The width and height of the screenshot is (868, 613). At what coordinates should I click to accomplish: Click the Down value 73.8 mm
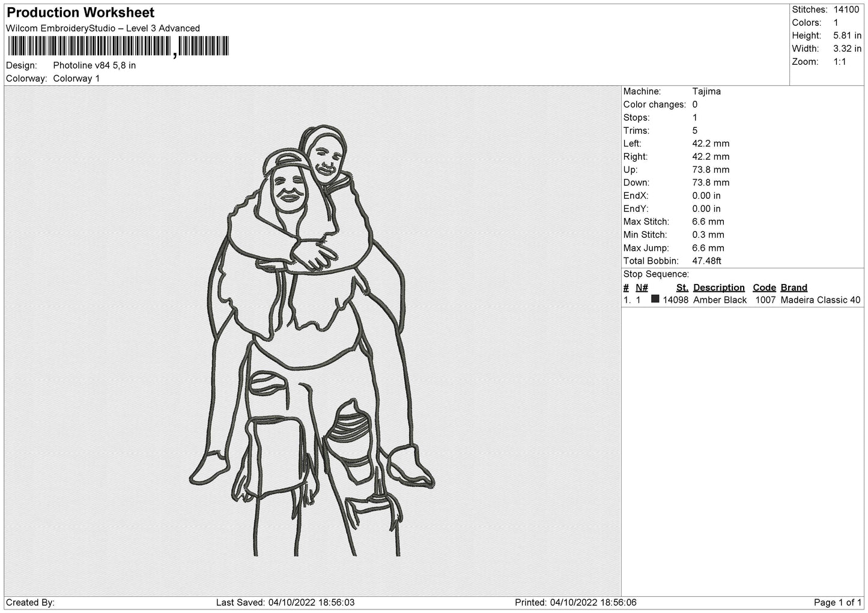tap(711, 183)
